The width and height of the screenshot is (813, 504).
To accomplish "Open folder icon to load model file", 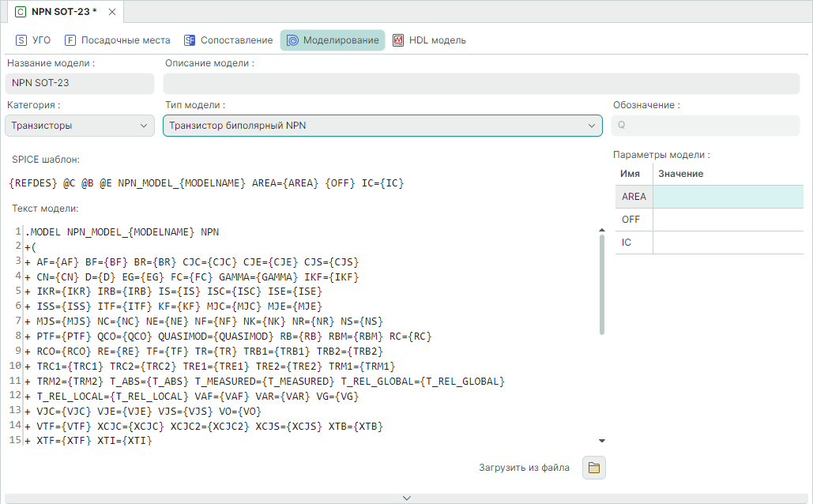I will (593, 468).
